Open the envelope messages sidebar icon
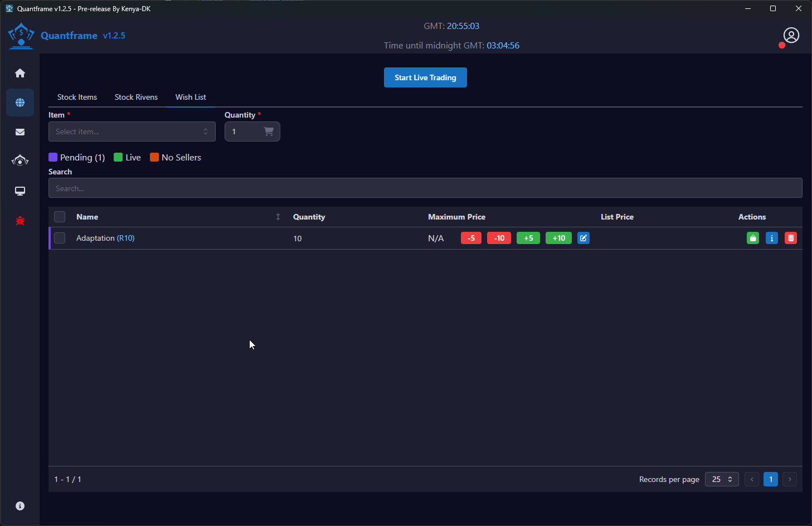The image size is (812, 526). click(x=20, y=132)
